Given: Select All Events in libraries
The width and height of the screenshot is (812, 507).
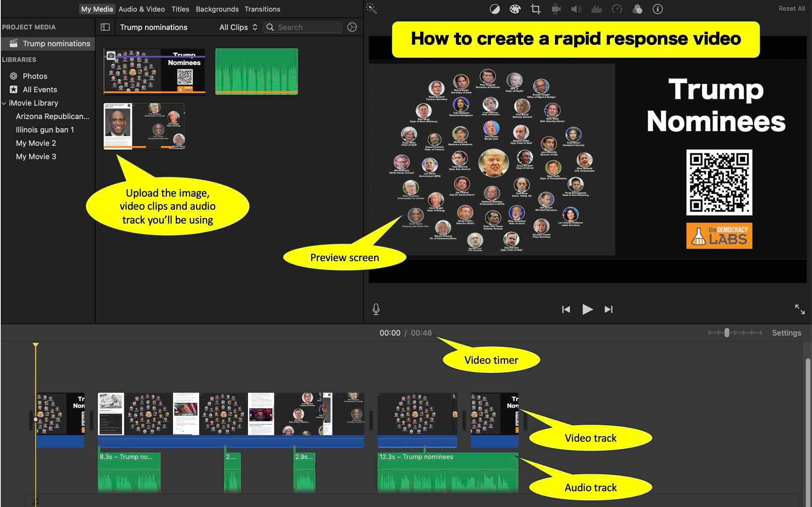Looking at the screenshot, I should coord(40,89).
